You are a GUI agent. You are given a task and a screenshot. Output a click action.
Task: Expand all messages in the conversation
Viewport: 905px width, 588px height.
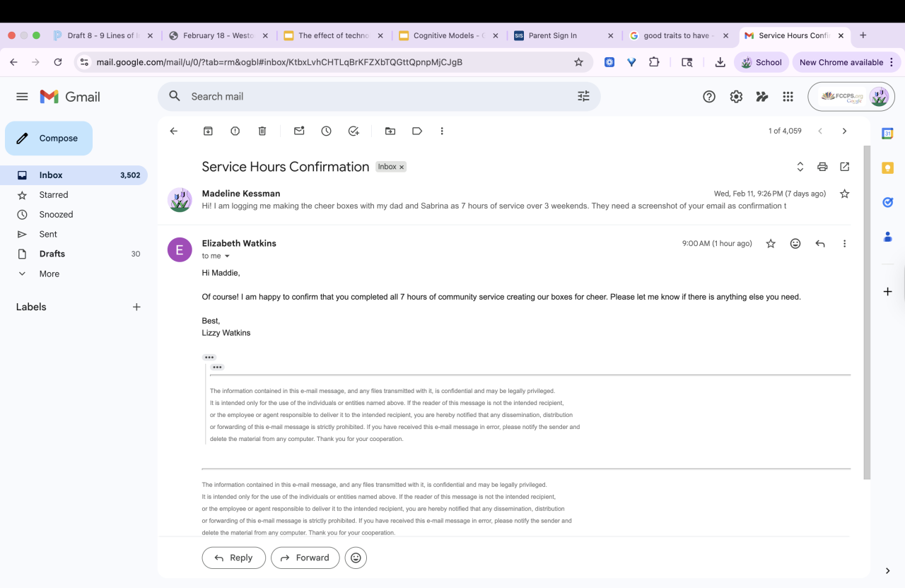point(800,167)
